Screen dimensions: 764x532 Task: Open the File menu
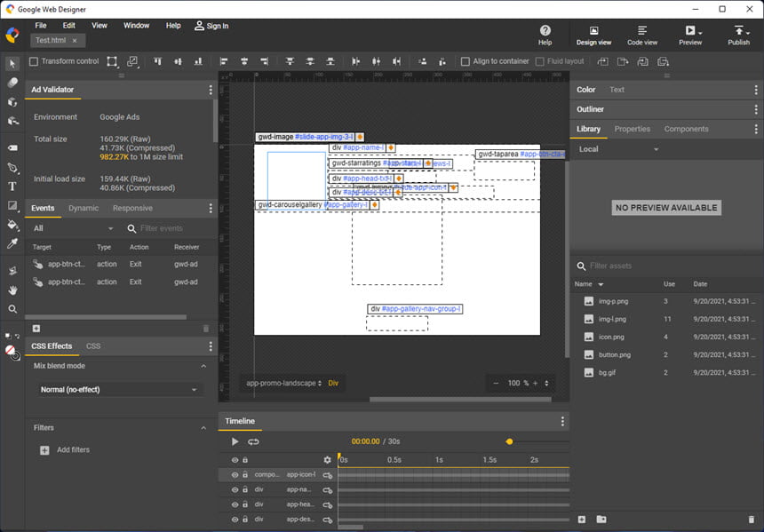click(x=41, y=26)
